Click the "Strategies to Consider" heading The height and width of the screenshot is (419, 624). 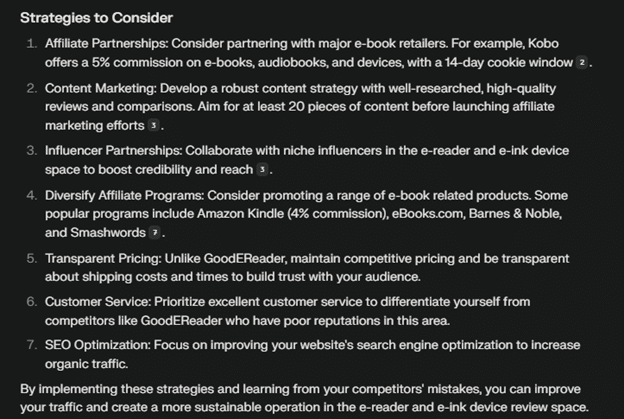pos(96,18)
